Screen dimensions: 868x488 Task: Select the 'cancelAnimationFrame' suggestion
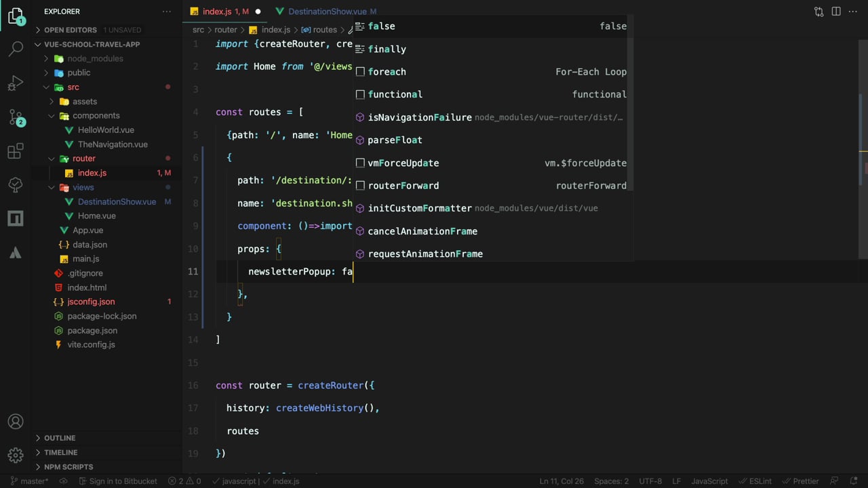[x=493, y=231]
